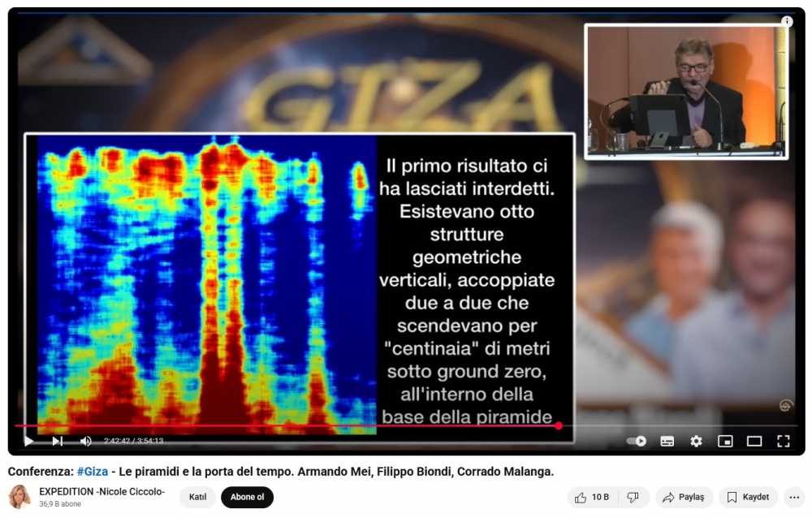Switch to miniplayer mode

coord(725,441)
